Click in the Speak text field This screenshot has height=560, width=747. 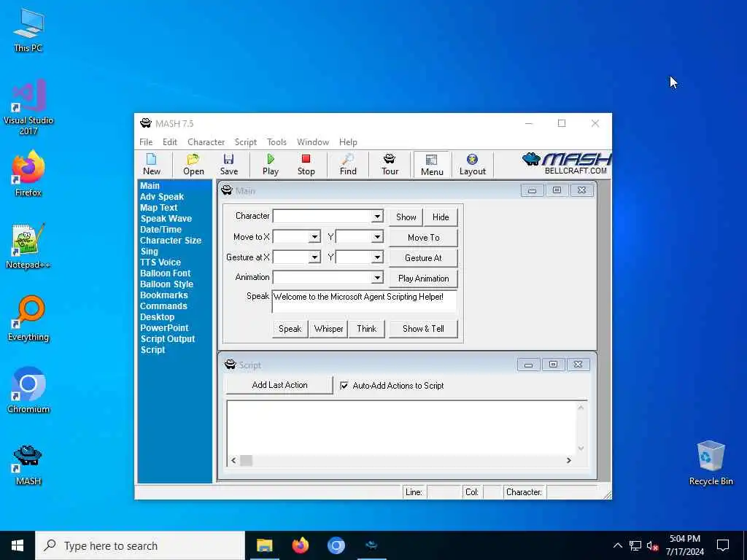pos(365,301)
